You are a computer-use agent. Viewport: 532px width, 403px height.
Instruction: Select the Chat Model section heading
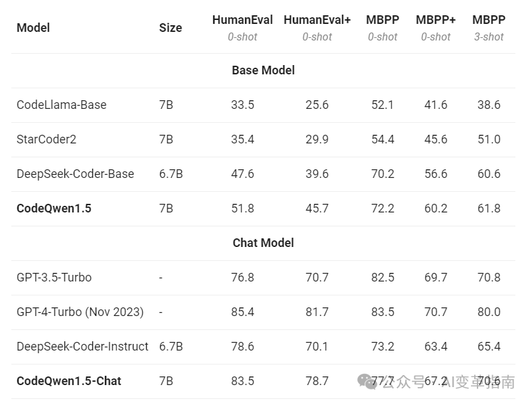click(263, 243)
